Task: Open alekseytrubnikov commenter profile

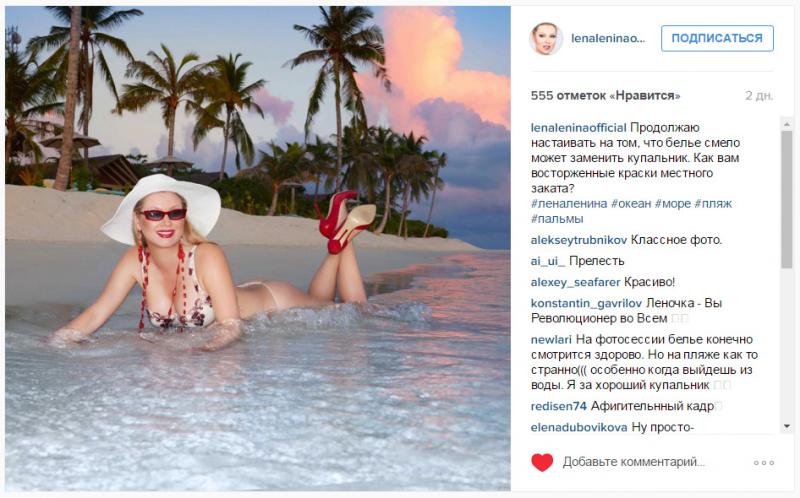Action: 579,240
